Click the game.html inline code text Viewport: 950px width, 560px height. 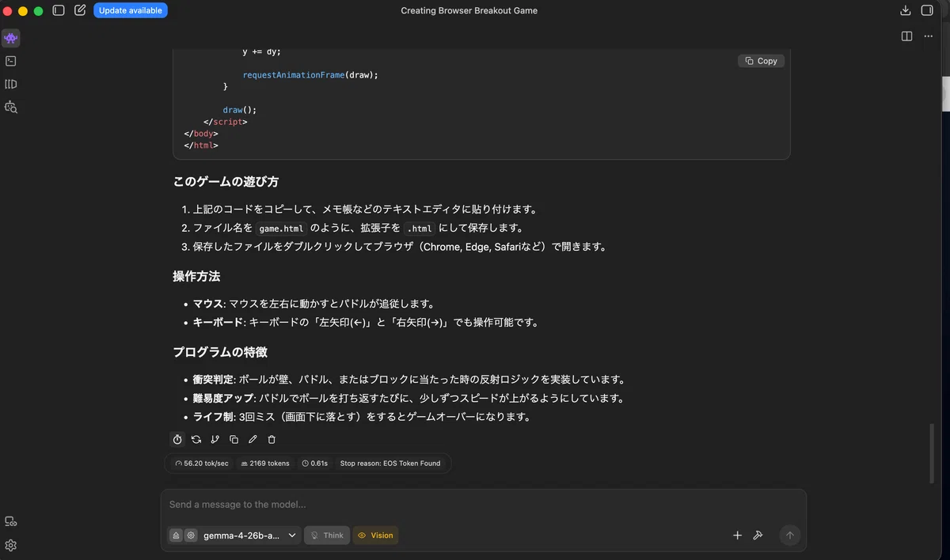(280, 229)
